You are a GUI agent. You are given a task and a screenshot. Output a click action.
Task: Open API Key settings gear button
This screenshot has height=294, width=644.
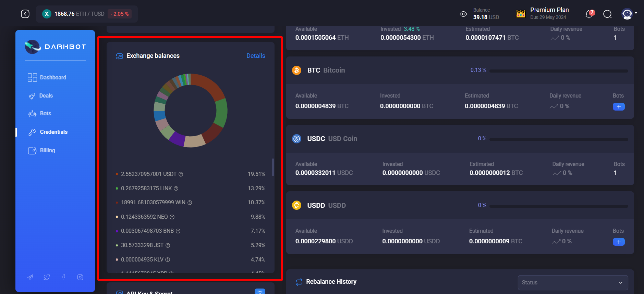(260, 292)
